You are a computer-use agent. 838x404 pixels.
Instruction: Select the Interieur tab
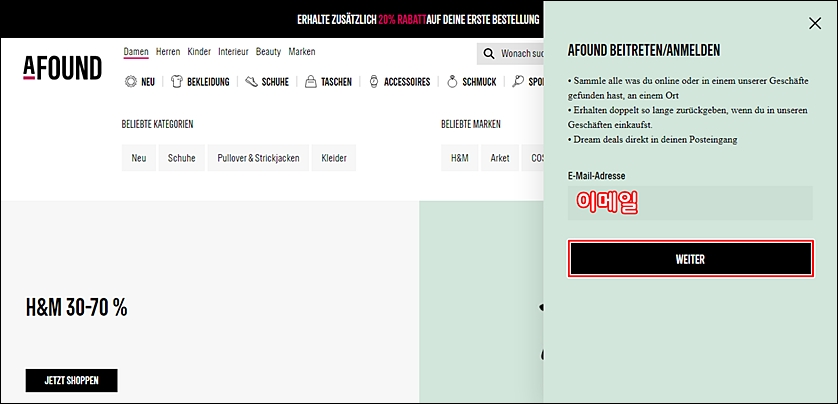[x=233, y=52]
